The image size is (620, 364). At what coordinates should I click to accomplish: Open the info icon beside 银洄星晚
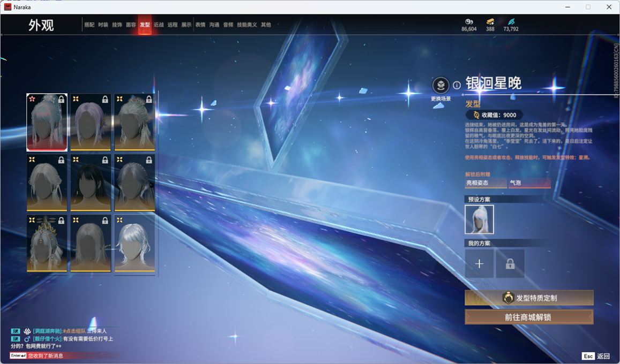457,85
